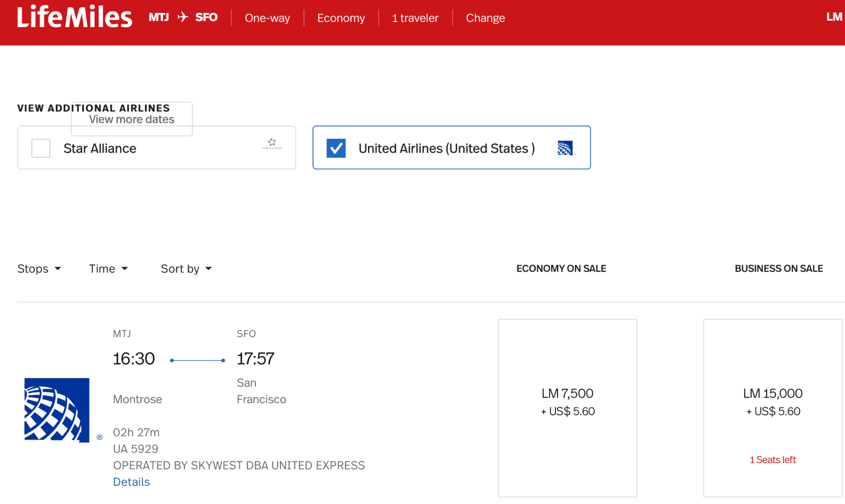Image resolution: width=845 pixels, height=504 pixels.
Task: Open the Stops filter dropdown
Action: click(39, 269)
